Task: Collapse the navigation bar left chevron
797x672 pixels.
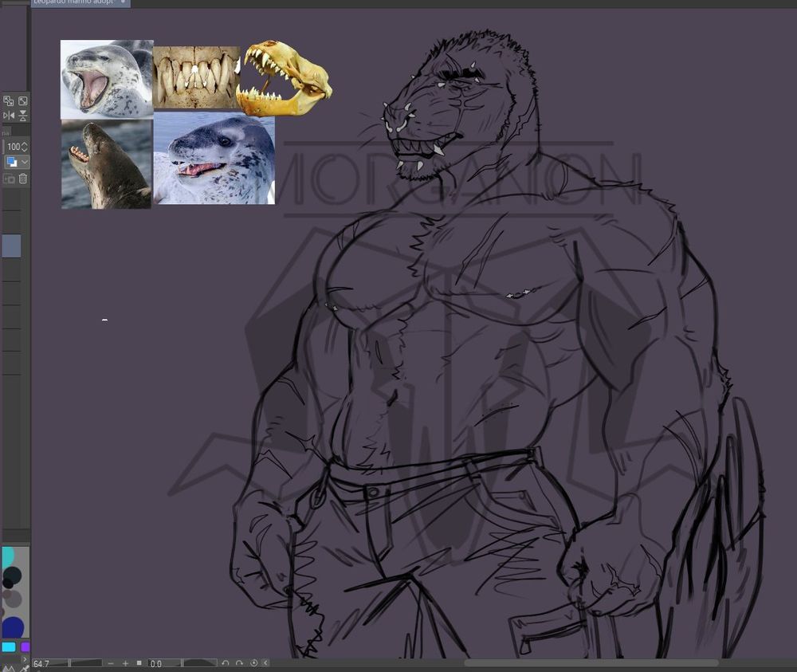Action: [265, 663]
